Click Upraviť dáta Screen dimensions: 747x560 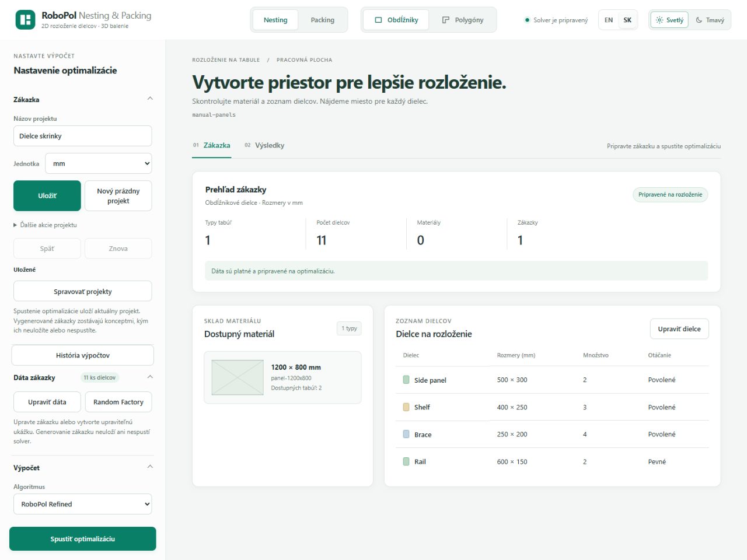[47, 402]
